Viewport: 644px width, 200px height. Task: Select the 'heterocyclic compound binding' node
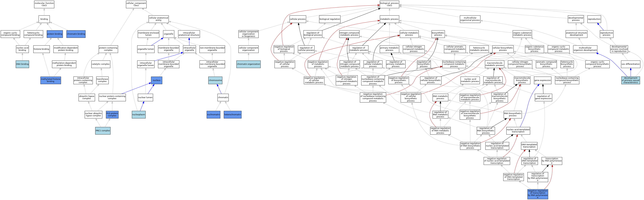click(x=33, y=34)
